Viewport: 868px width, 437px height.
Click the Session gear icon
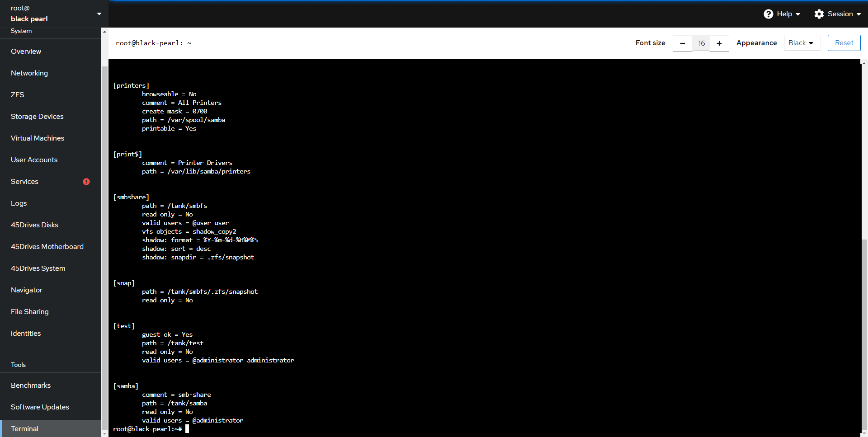click(819, 14)
